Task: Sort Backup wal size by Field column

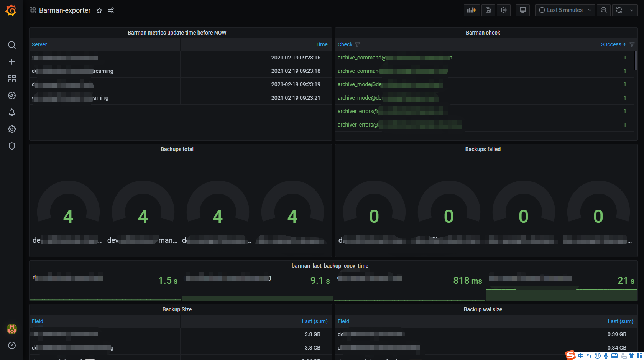Action: [343, 321]
